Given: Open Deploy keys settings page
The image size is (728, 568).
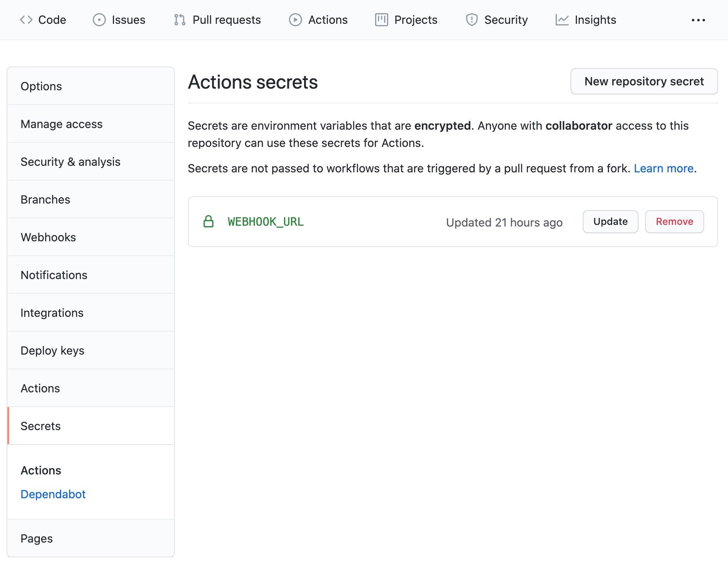Looking at the screenshot, I should 53,350.
